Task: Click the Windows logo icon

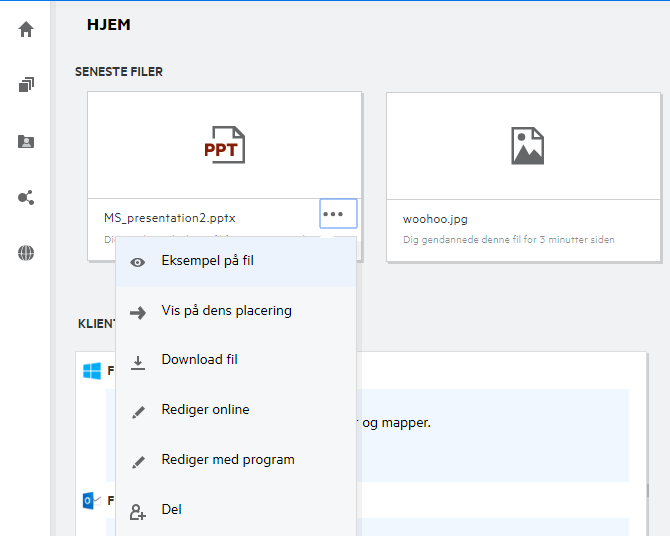Action: pos(92,371)
